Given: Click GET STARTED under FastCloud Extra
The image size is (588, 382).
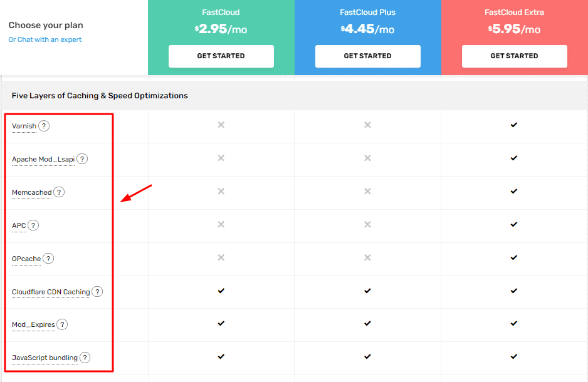Looking at the screenshot, I should [x=515, y=56].
